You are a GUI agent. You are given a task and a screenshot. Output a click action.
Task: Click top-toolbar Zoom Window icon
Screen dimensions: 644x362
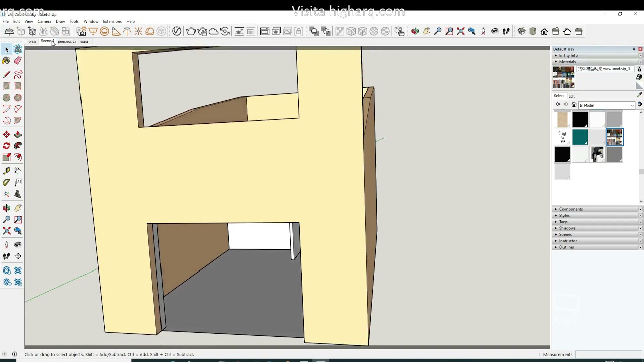pos(449,31)
